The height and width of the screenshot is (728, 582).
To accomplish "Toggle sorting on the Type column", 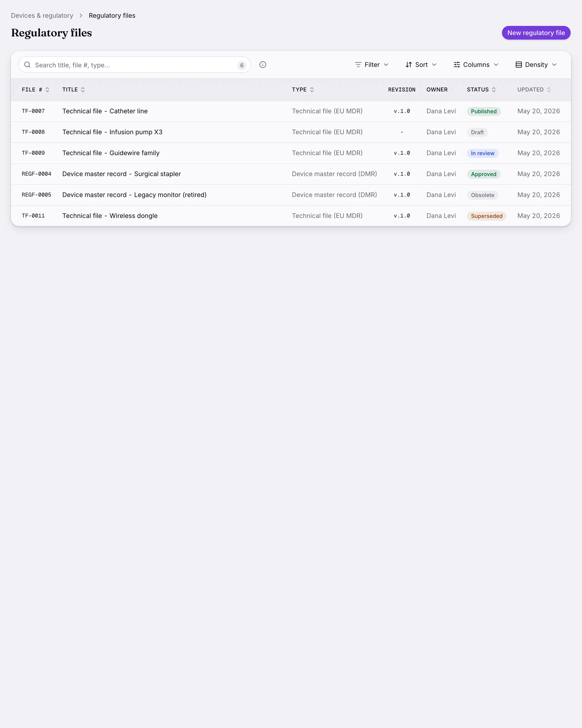I will (312, 89).
